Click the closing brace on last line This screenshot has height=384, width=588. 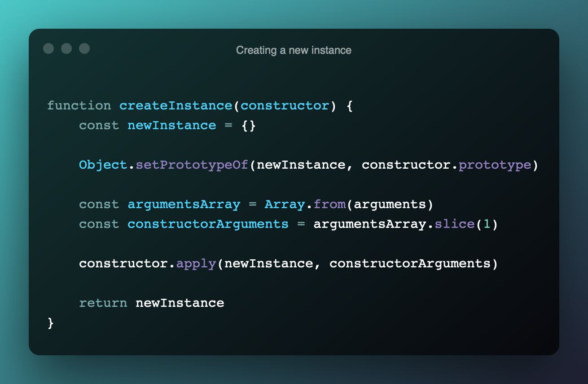pos(51,323)
